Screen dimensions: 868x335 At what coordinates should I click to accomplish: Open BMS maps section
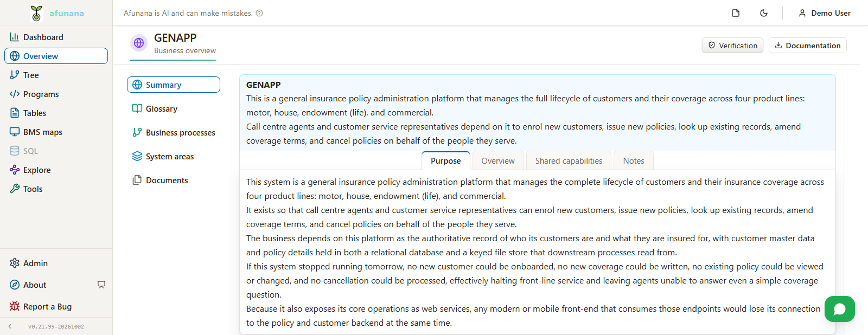click(x=56, y=132)
